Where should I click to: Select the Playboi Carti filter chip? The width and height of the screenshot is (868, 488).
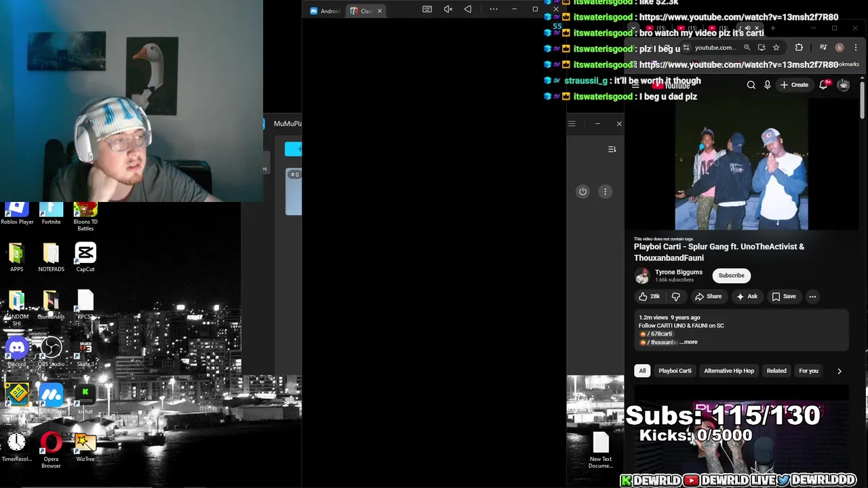pos(675,371)
